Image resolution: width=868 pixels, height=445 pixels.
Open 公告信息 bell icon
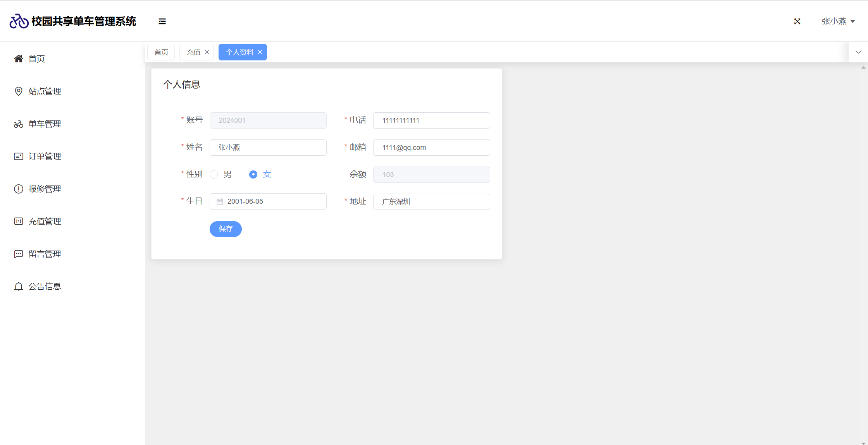18,287
